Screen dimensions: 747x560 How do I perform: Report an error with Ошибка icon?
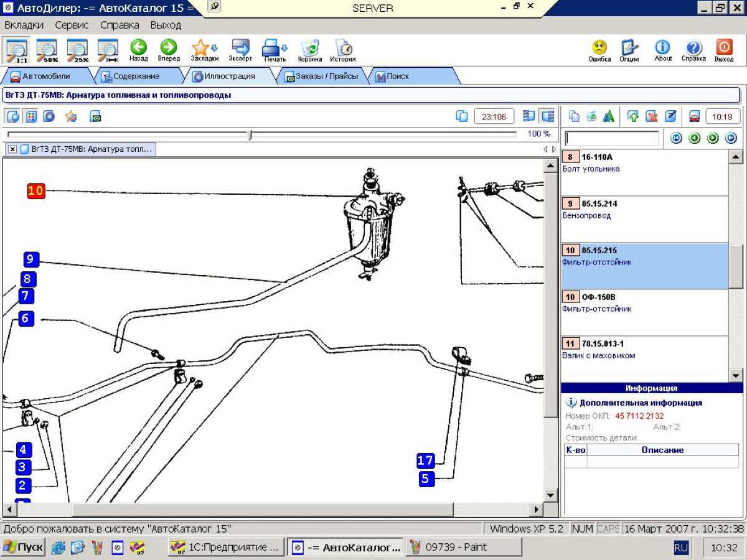(599, 50)
